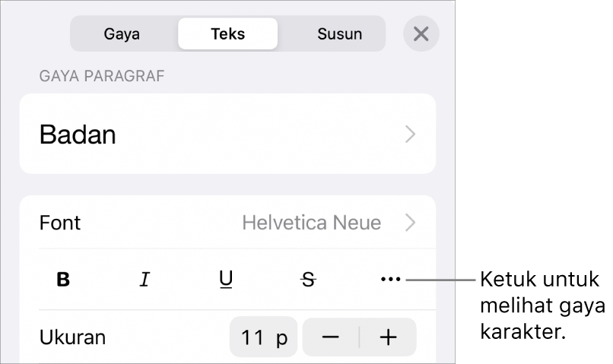Open more character style options (three dots)
613x364 pixels.
point(391,279)
